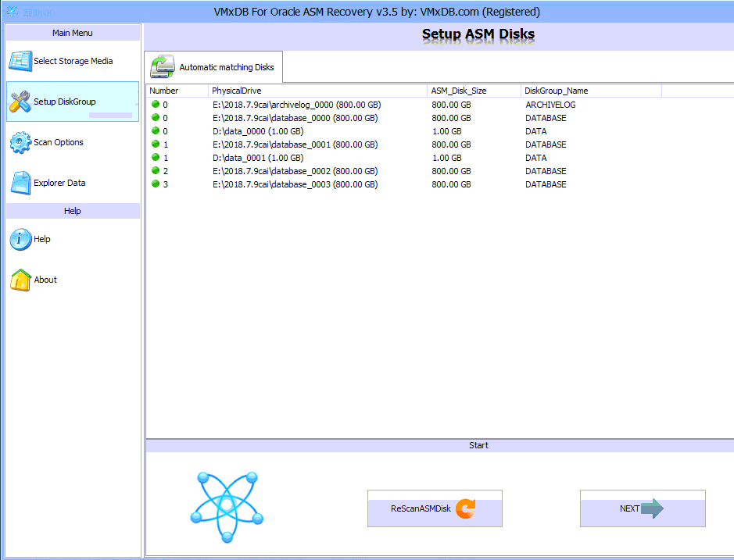Select row D:\data_0000 (1.00 GB) path
Image resolution: width=734 pixels, height=560 pixels.
258,131
